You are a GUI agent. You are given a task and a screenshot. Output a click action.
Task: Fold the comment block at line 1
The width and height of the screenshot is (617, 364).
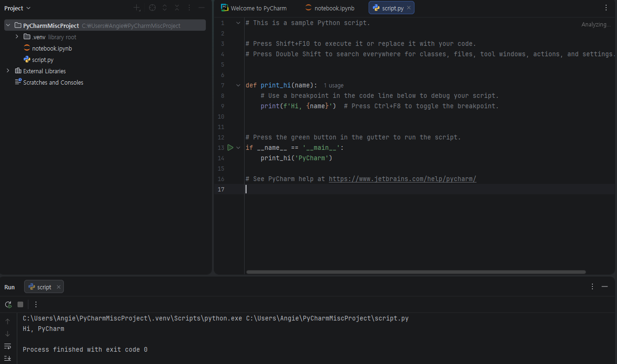coord(238,23)
